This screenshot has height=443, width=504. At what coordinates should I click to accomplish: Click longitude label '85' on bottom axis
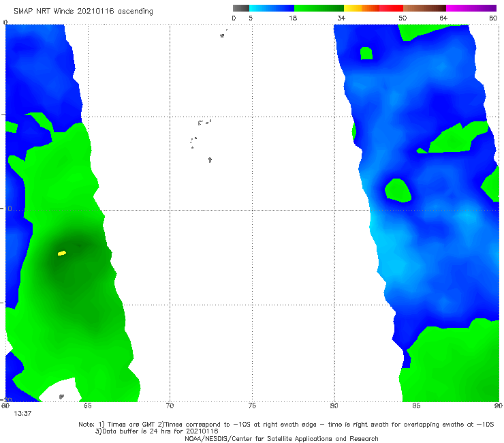(416, 406)
